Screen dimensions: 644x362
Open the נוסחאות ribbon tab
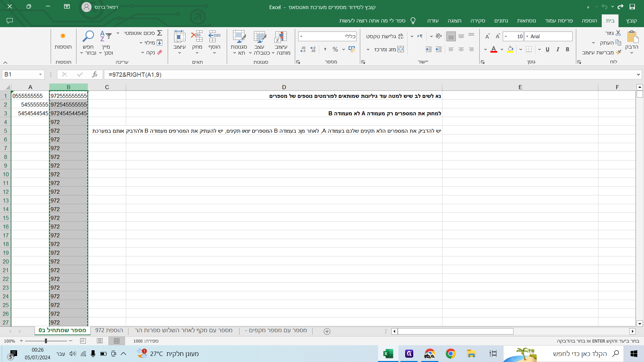tap(526, 20)
